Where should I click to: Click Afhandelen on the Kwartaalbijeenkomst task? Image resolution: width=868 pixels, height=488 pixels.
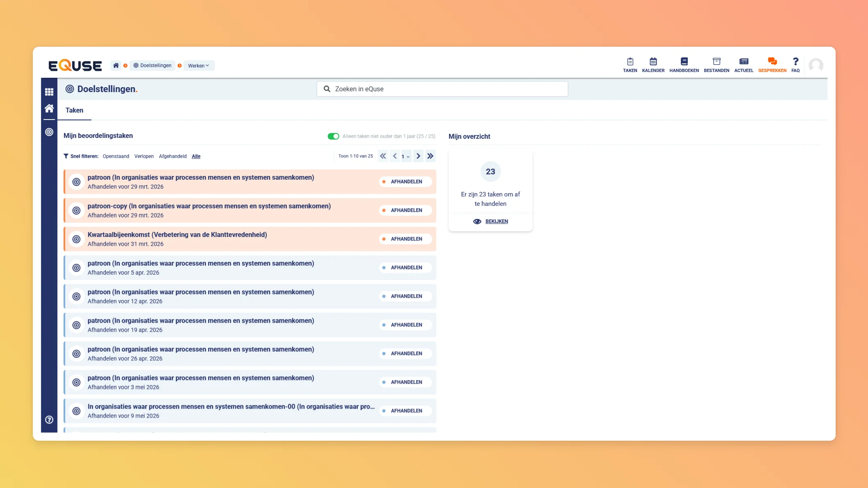tap(406, 239)
